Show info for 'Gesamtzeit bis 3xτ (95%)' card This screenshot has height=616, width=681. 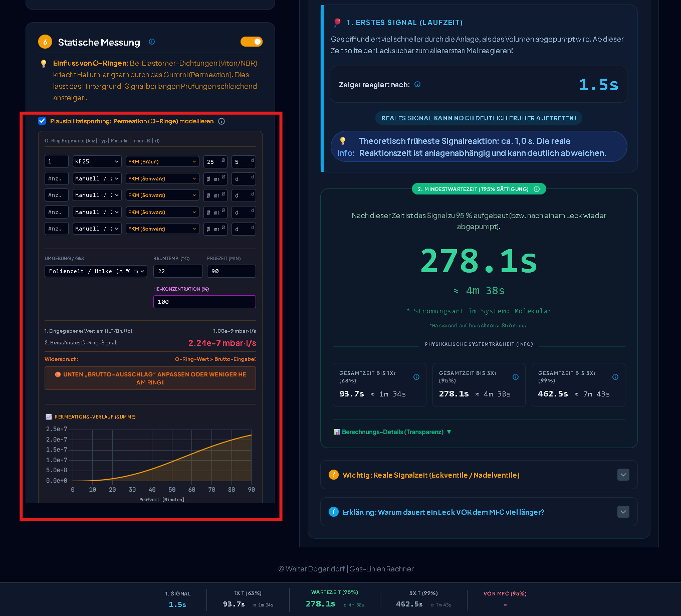click(516, 377)
